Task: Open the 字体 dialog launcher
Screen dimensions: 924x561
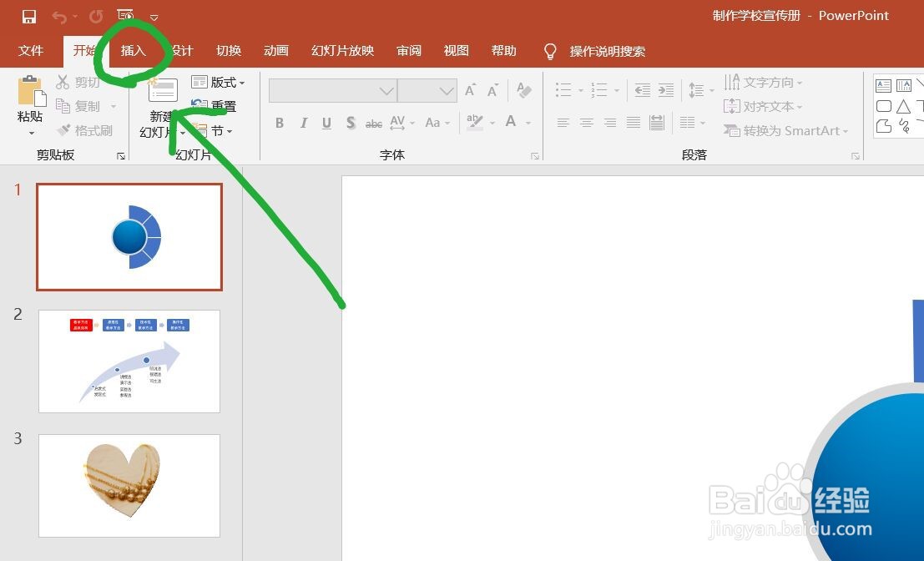Action: click(535, 156)
